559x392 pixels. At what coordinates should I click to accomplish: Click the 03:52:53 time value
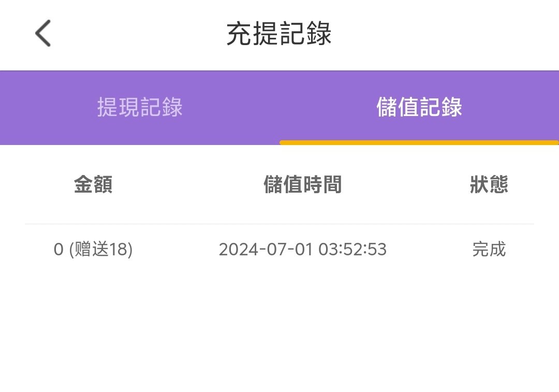coord(352,250)
